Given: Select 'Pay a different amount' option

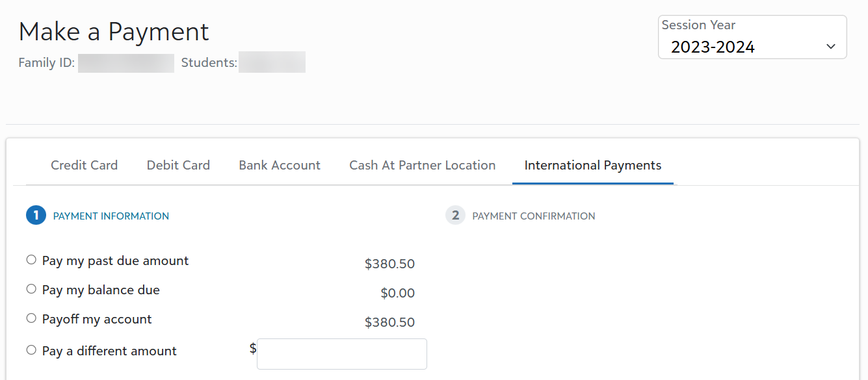Looking at the screenshot, I should (x=31, y=349).
